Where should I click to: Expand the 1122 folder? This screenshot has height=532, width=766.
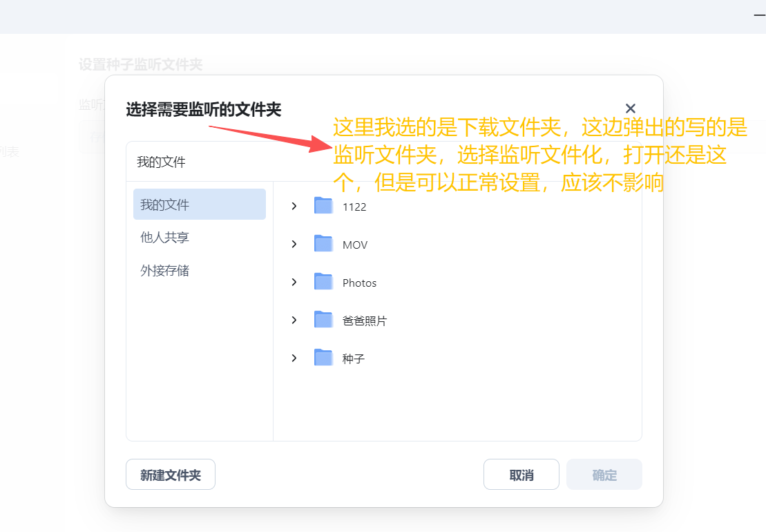(x=294, y=206)
